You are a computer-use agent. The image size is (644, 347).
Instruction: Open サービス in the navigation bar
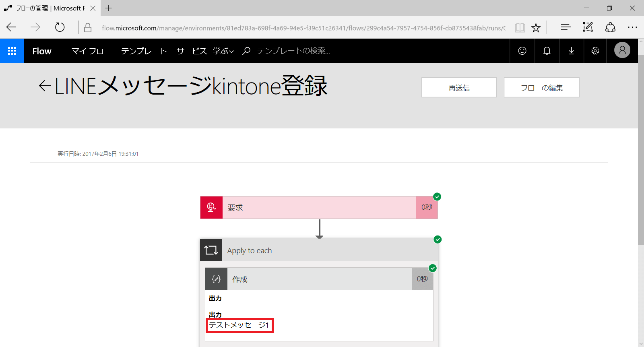192,51
